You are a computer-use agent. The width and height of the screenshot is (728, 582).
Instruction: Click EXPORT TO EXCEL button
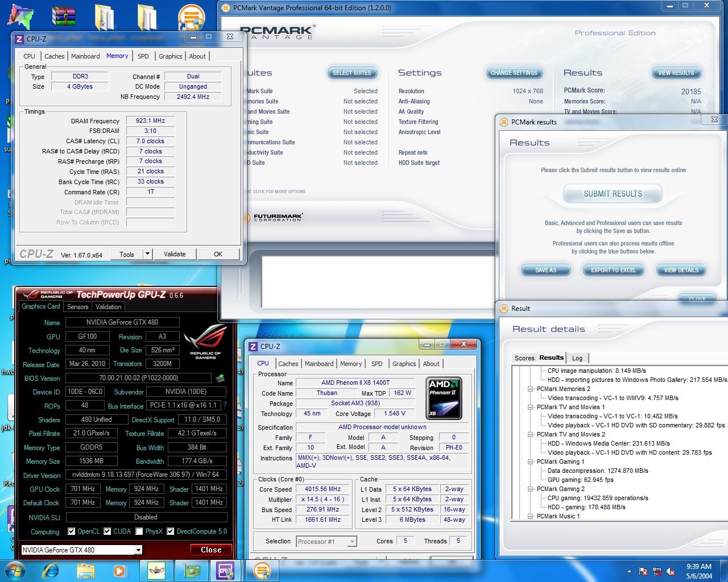[613, 270]
